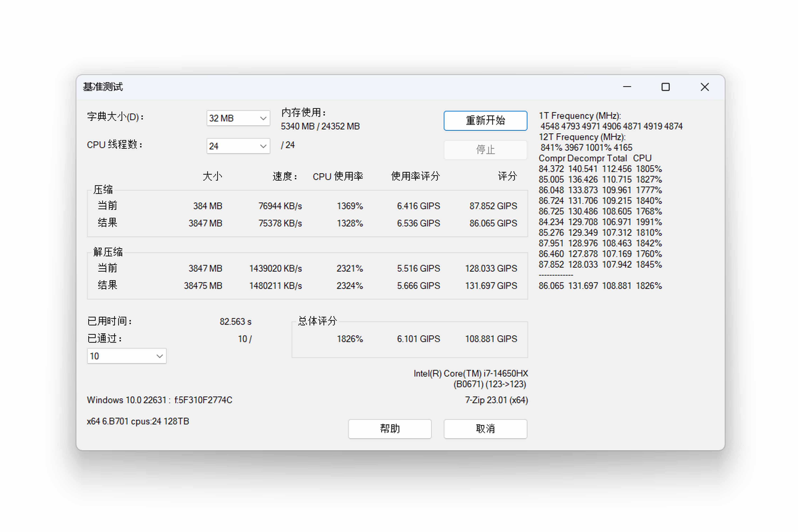Click the elapsed time value 82.563 s
The height and width of the screenshot is (532, 798).
235,322
